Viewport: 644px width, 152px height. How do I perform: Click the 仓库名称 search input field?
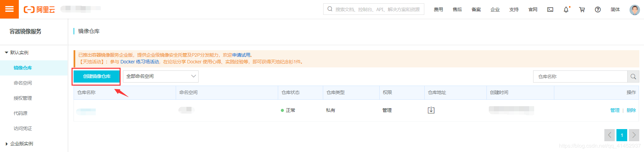(x=580, y=77)
